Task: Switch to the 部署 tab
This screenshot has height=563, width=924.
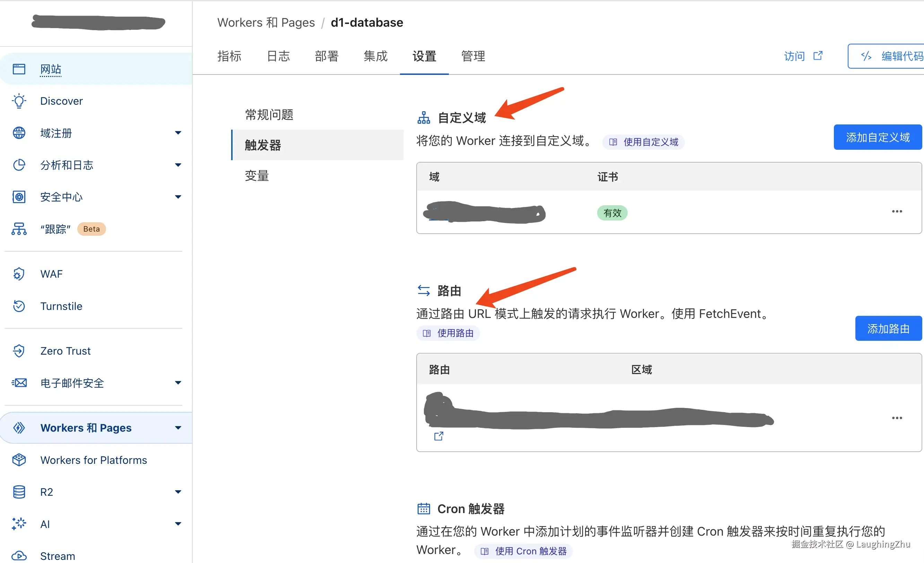Action: point(326,56)
